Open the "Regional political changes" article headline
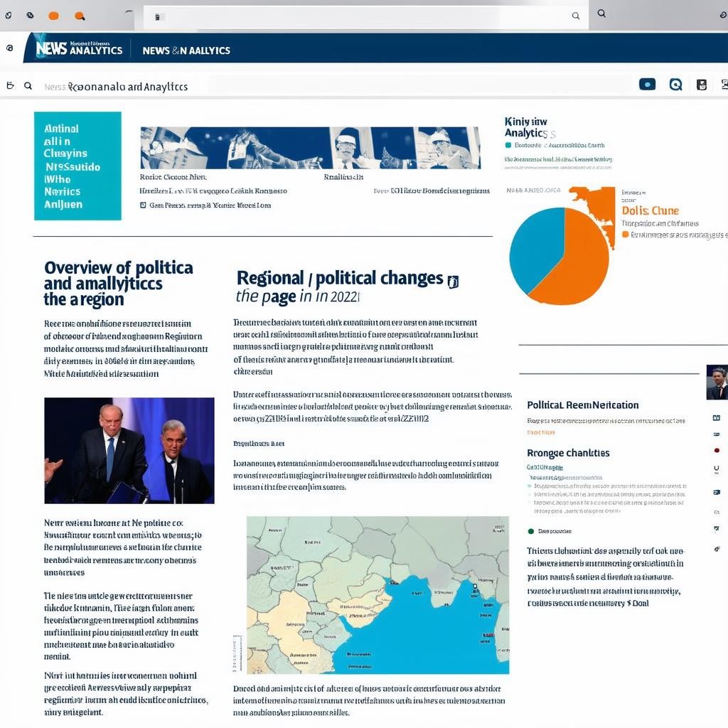The image size is (728, 728). (340, 278)
